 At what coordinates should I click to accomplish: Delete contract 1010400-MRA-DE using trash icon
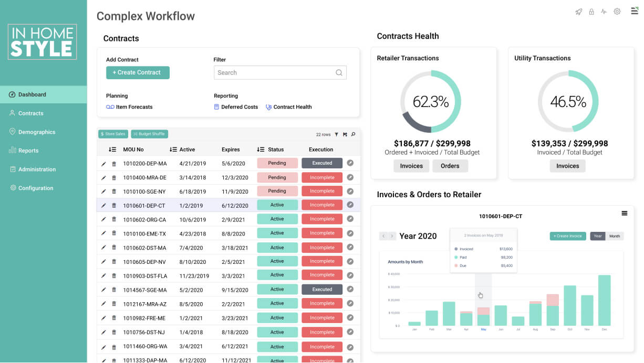coord(114,178)
